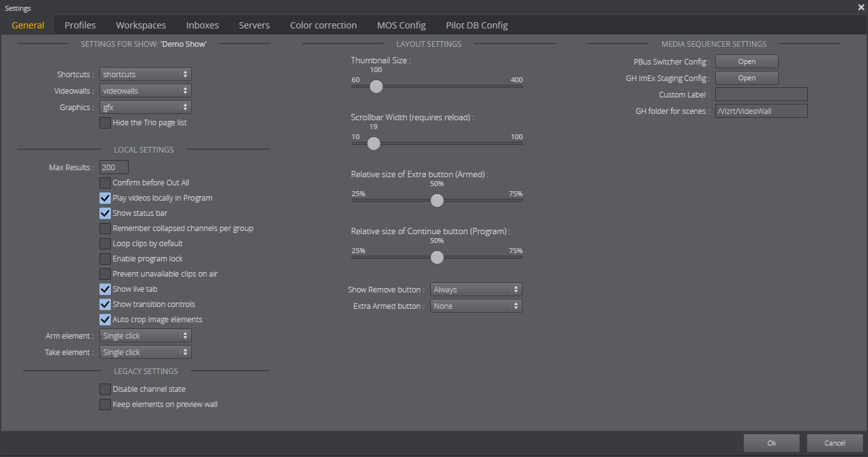The width and height of the screenshot is (868, 457).
Task: Select the General tab
Action: click(x=28, y=25)
